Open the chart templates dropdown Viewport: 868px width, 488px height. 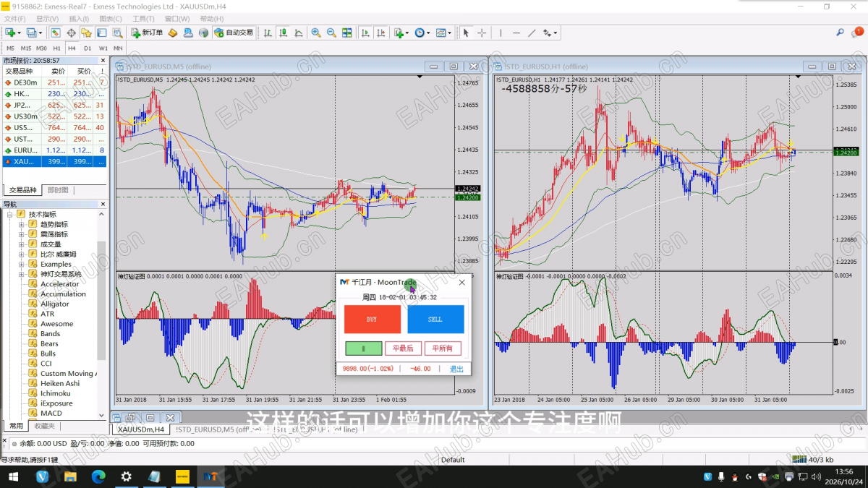[x=443, y=33]
